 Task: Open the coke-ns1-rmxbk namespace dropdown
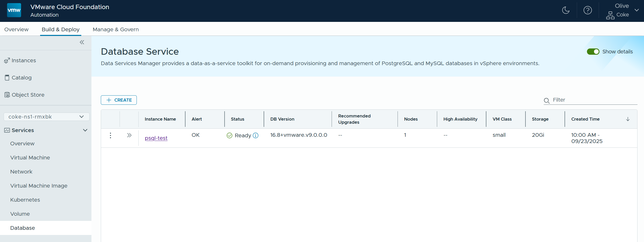click(x=47, y=117)
